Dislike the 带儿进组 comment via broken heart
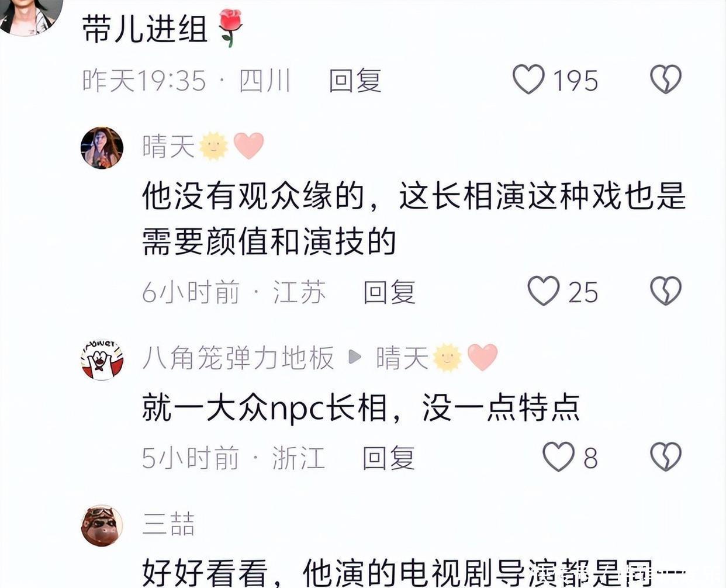726x588 pixels. click(666, 79)
